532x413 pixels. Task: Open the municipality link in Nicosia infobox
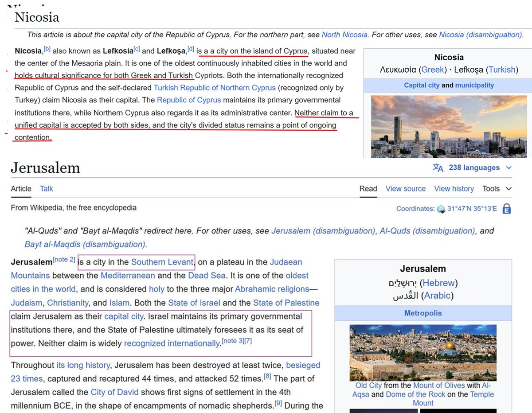click(x=474, y=85)
